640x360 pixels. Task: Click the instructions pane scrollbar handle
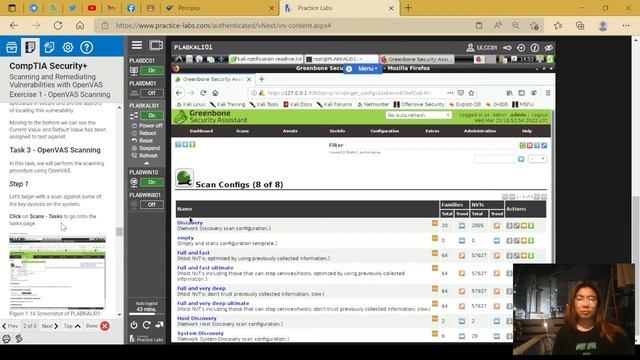[119, 231]
